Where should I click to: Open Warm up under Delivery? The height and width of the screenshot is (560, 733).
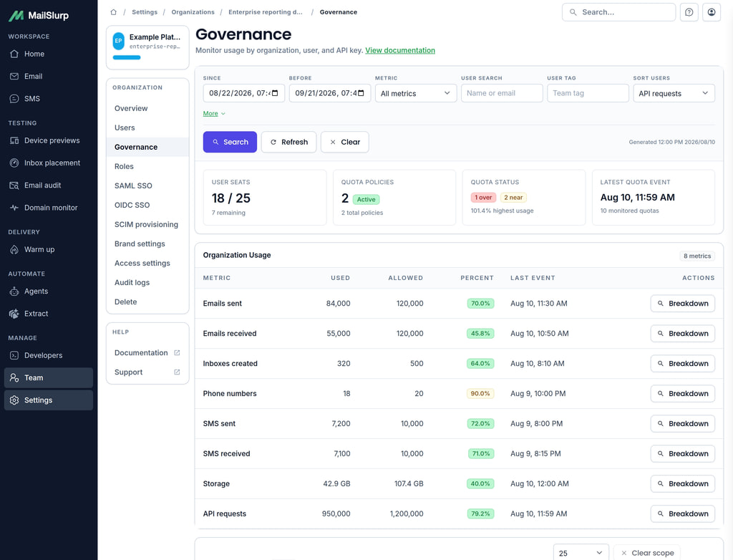tap(49, 249)
